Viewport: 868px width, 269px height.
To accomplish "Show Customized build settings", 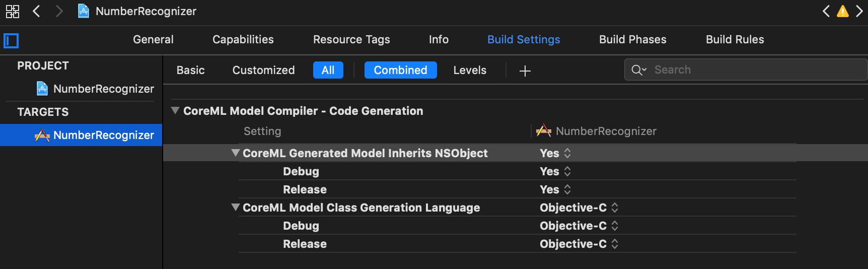I will [x=263, y=70].
